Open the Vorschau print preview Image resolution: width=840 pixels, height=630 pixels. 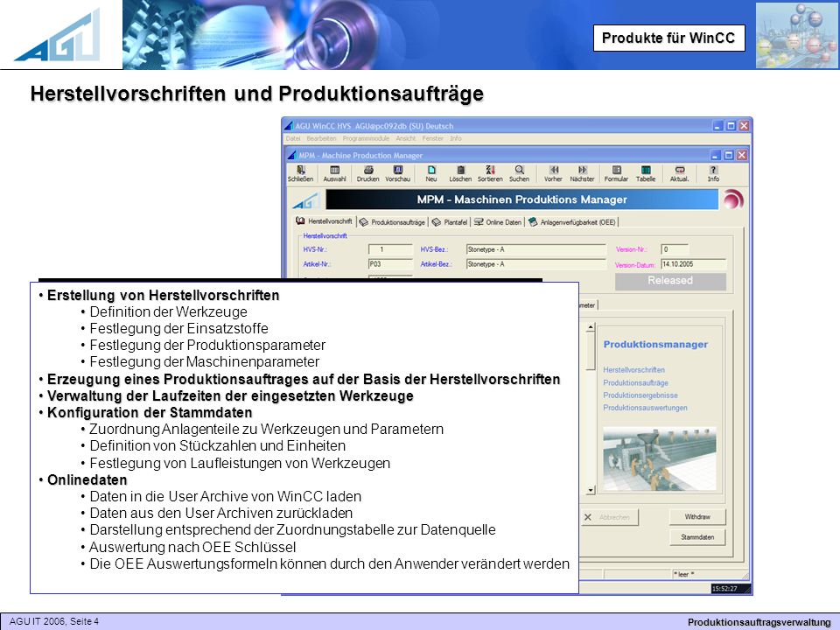(398, 173)
